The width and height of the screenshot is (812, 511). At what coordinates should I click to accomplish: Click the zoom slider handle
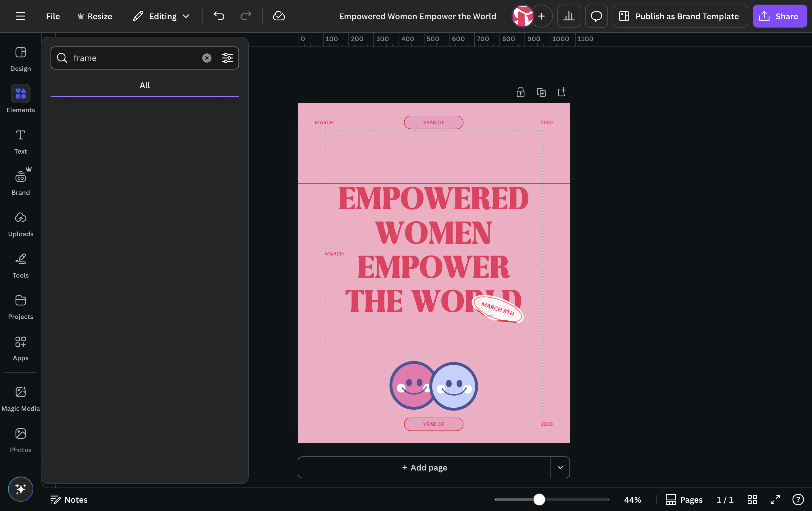pos(539,500)
